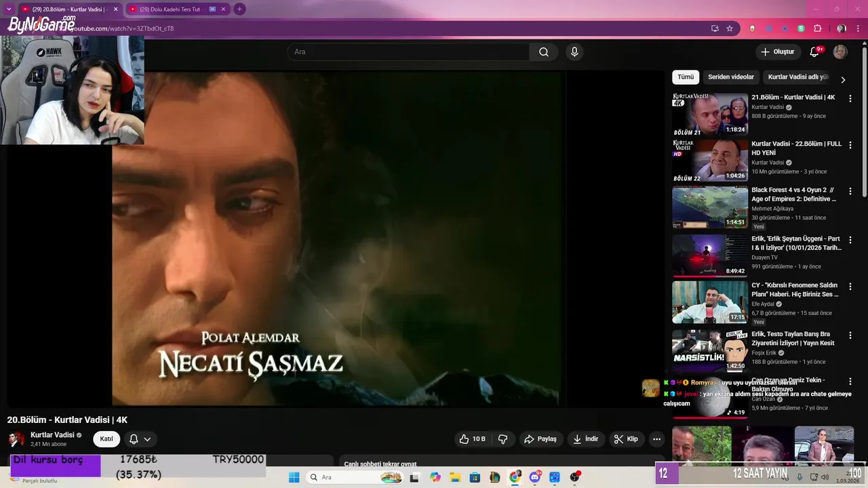Viewport: 868px width, 488px height.
Task: Open YouTube notifications bell in the header
Action: pos(815,52)
